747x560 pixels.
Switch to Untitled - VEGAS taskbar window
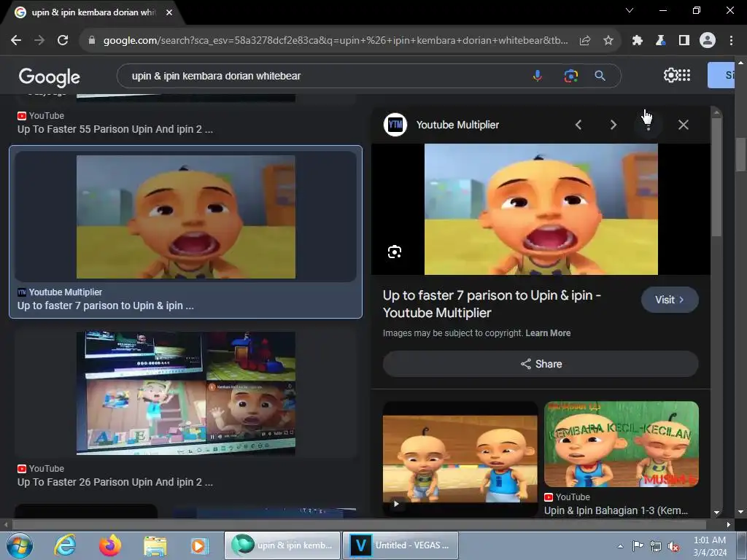[400, 545]
